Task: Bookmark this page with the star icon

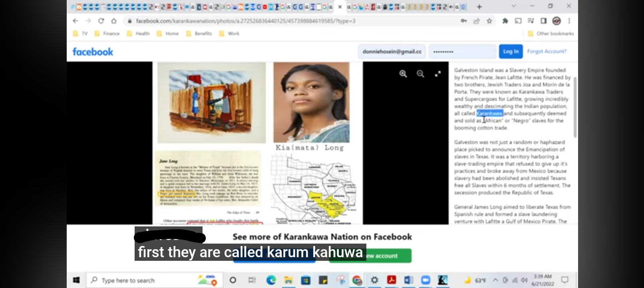Action: point(489,21)
